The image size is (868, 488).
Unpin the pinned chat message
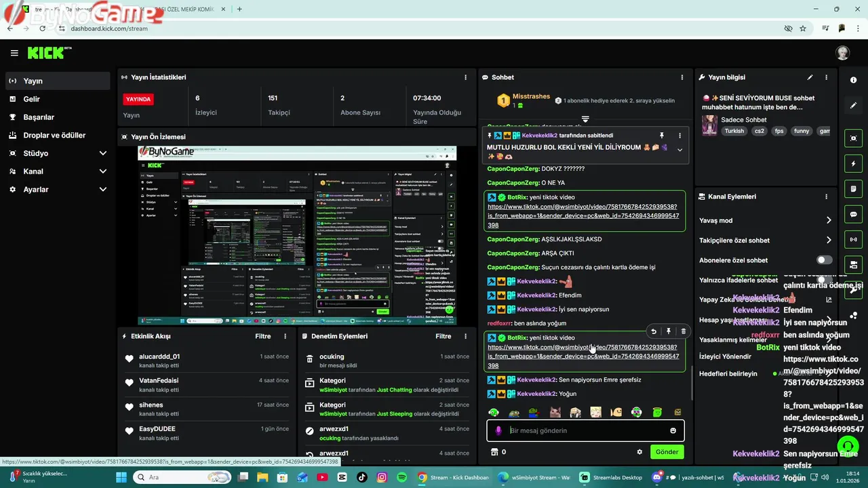pos(662,136)
